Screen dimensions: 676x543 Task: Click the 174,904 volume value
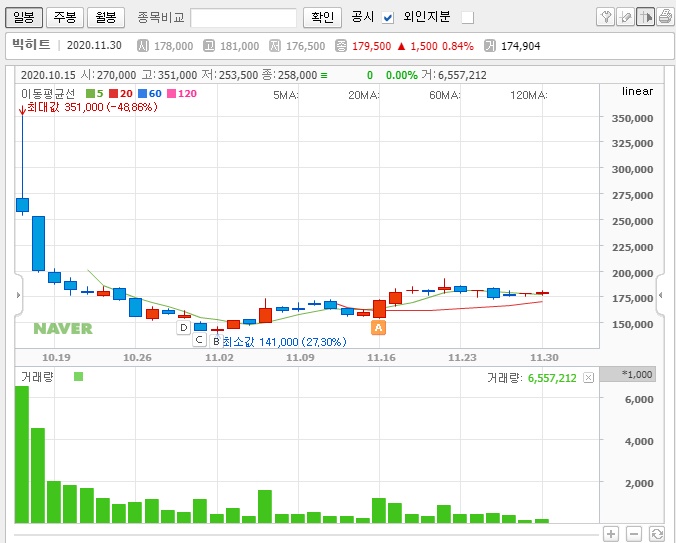pos(520,46)
